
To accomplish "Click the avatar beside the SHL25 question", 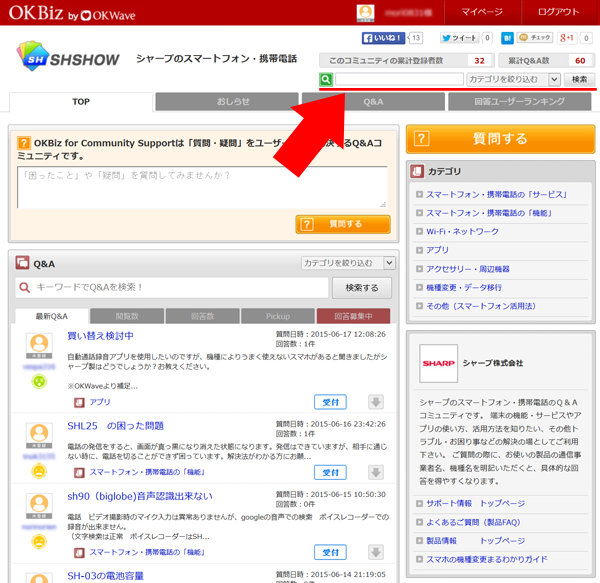I will pyautogui.click(x=38, y=434).
